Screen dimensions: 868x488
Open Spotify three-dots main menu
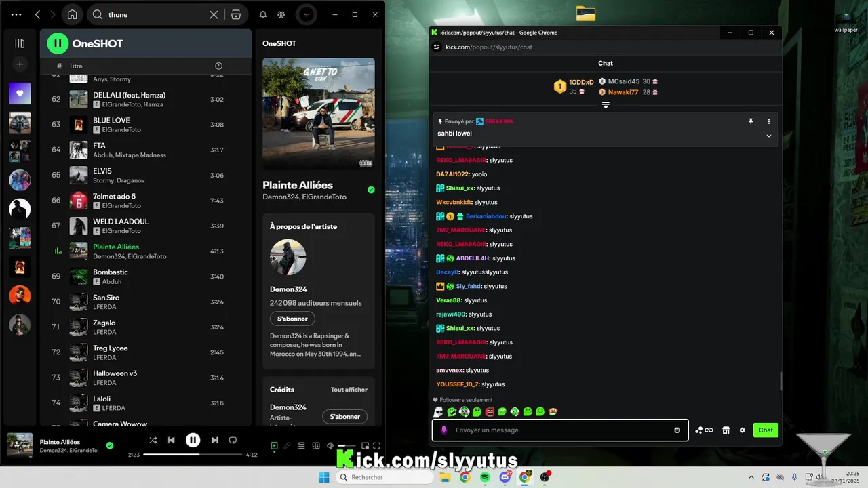(x=16, y=14)
